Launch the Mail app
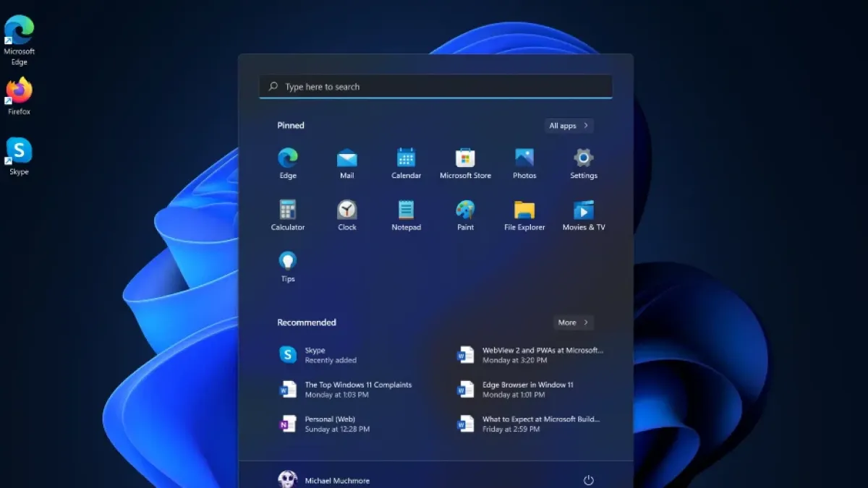 point(347,163)
